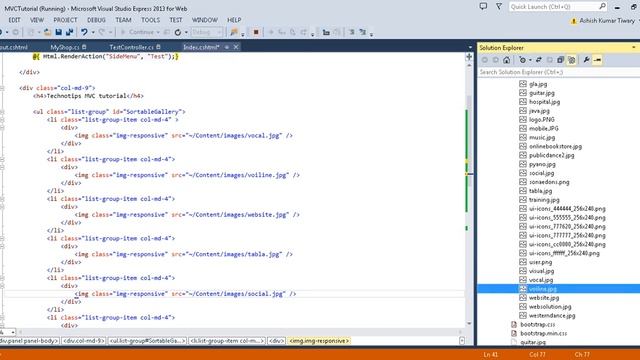Toggle pin on the Index.cshtml tab
Image resolution: width=640 pixels, height=360 pixels.
point(227,47)
